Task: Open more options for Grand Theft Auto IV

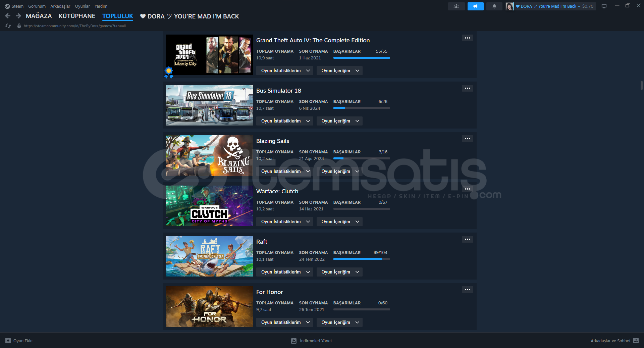Action: coord(467,38)
